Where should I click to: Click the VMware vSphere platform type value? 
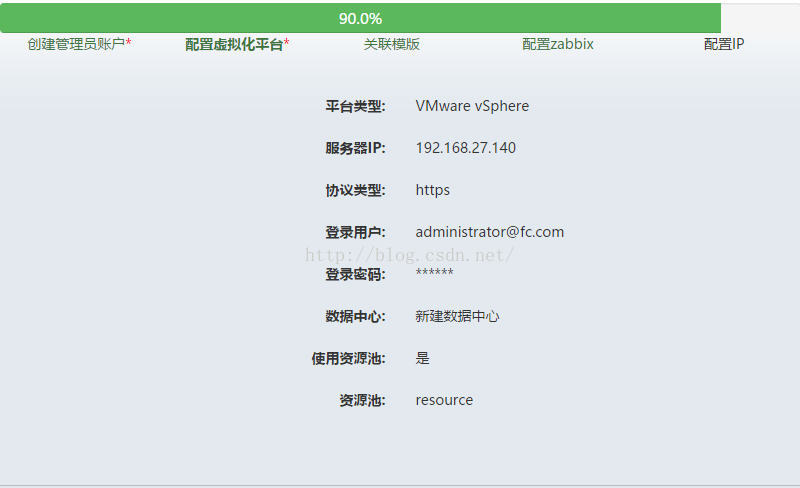pyautogui.click(x=472, y=106)
